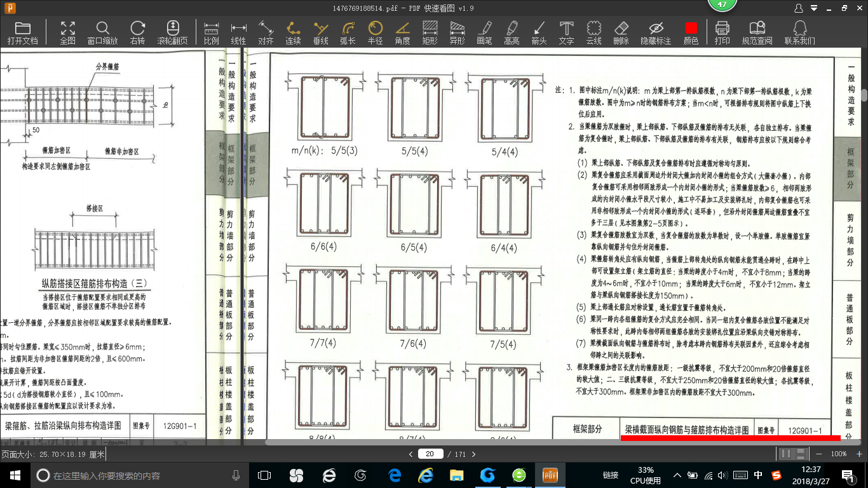This screenshot has width=868, height=488.
Task: Pick the 连续 continuous measure tool
Action: click(x=293, y=32)
